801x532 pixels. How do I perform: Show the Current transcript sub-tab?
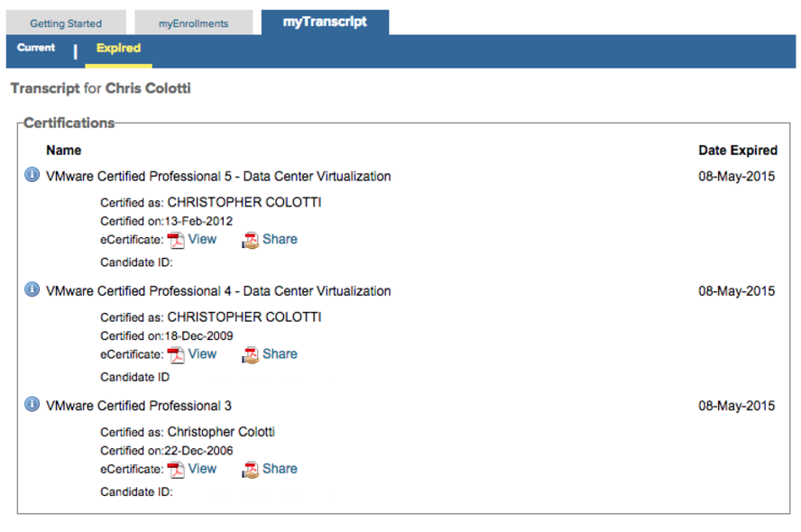coord(36,48)
